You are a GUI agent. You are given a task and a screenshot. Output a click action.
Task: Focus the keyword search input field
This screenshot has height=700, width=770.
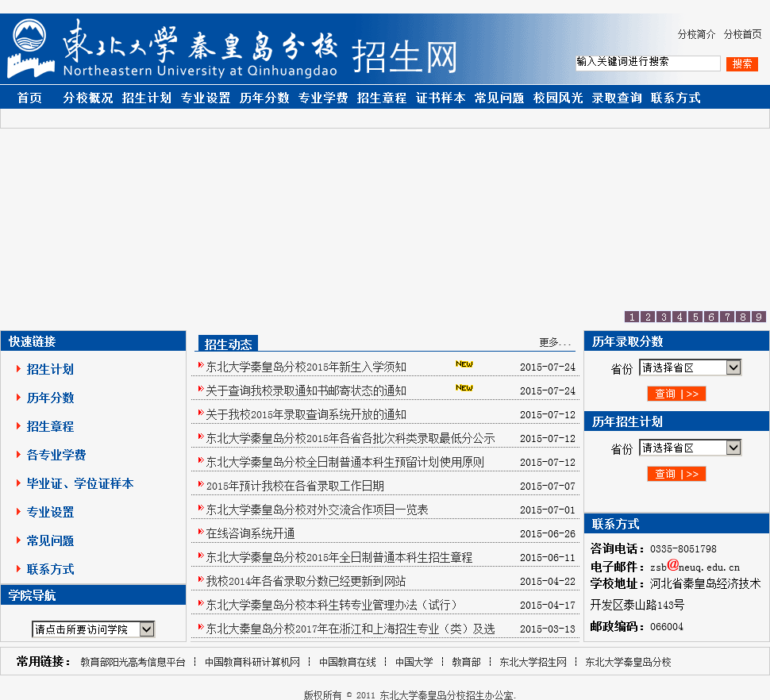[648, 63]
